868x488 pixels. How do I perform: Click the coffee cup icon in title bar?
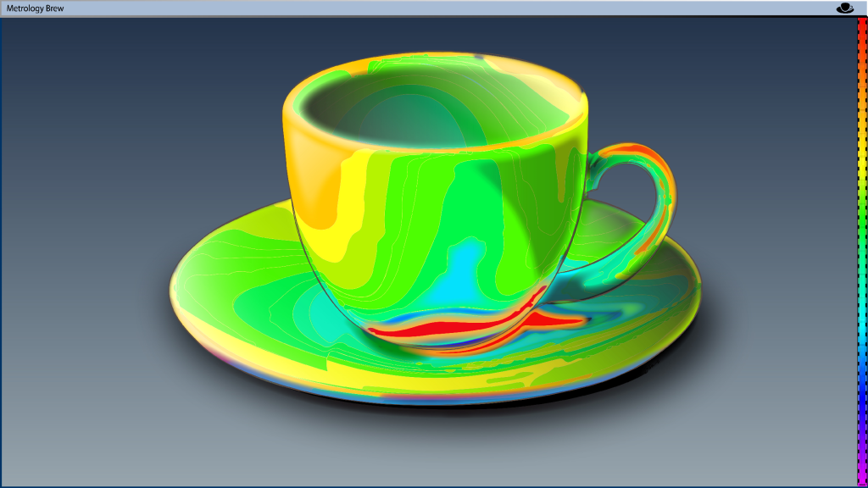(844, 8)
